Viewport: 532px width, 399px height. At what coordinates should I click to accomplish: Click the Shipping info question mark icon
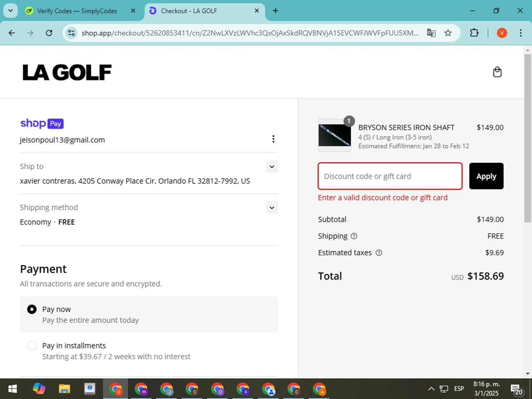pos(354,236)
